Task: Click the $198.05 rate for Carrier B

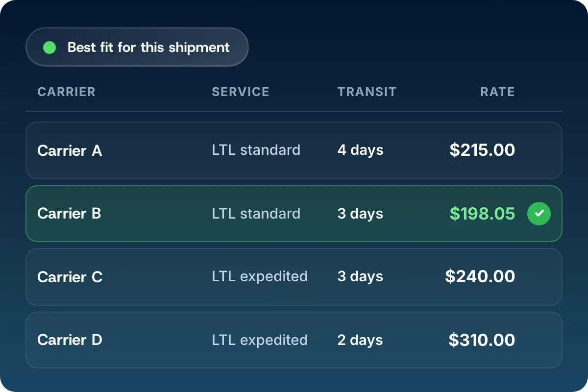Action: tap(483, 214)
